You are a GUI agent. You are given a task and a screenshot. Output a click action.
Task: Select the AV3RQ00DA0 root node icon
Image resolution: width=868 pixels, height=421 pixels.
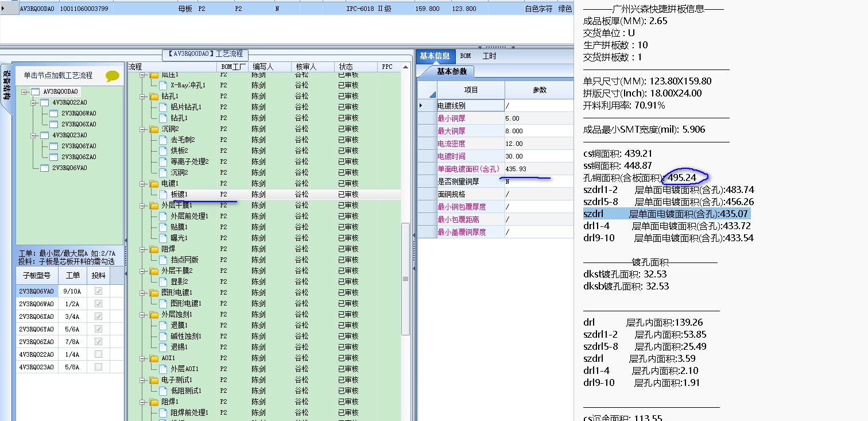(x=36, y=92)
